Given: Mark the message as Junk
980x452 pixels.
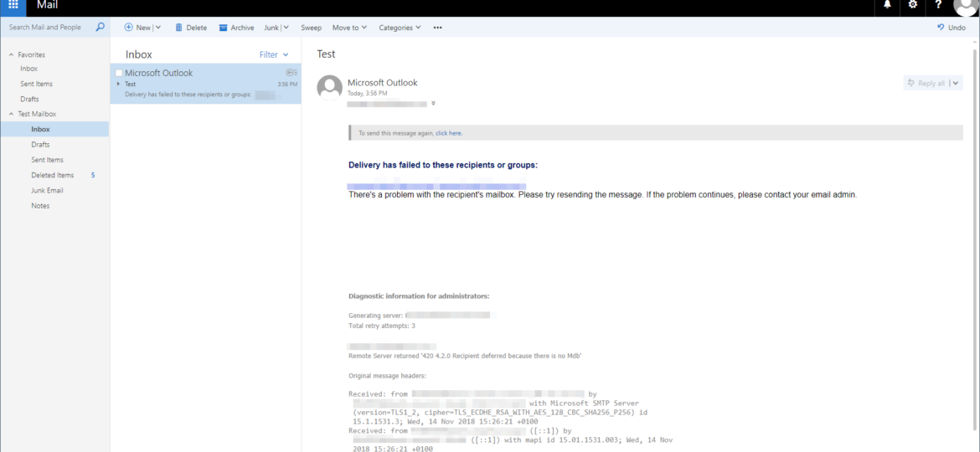Looking at the screenshot, I should click(x=271, y=28).
